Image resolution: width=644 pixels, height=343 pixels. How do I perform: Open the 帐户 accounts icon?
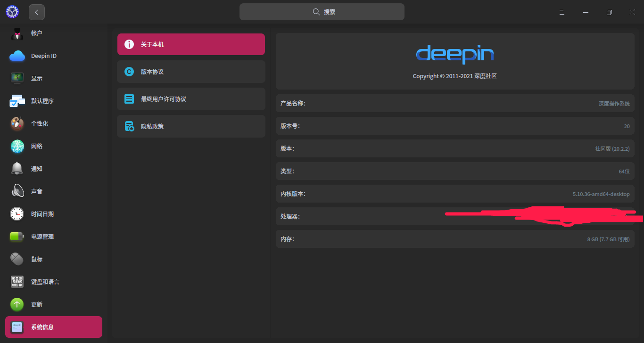(x=17, y=33)
